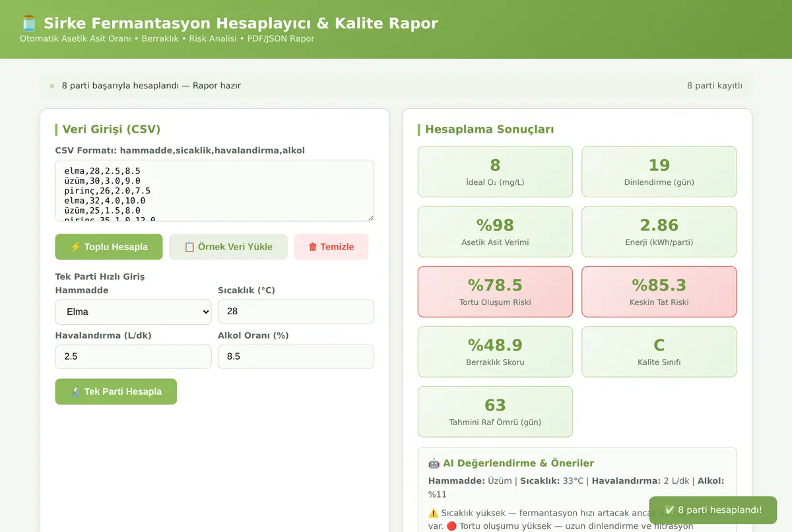Click the Tek Parti Hesapla button
Viewport: 792px width, 532px height.
(116, 391)
